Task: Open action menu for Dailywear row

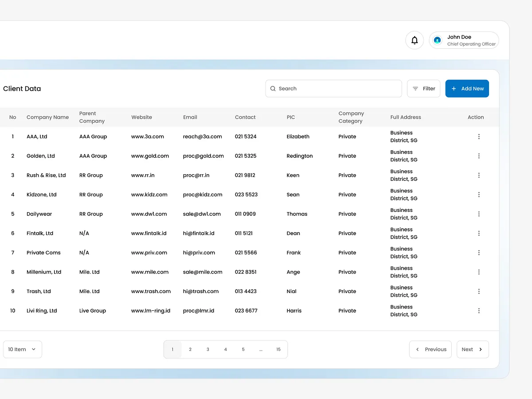Action: (x=479, y=214)
